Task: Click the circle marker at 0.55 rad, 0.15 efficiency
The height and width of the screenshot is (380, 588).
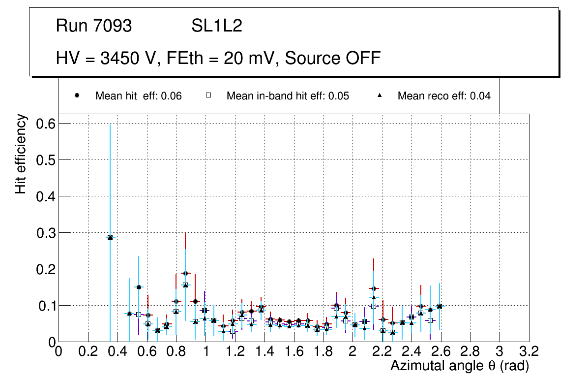Action: [139, 287]
